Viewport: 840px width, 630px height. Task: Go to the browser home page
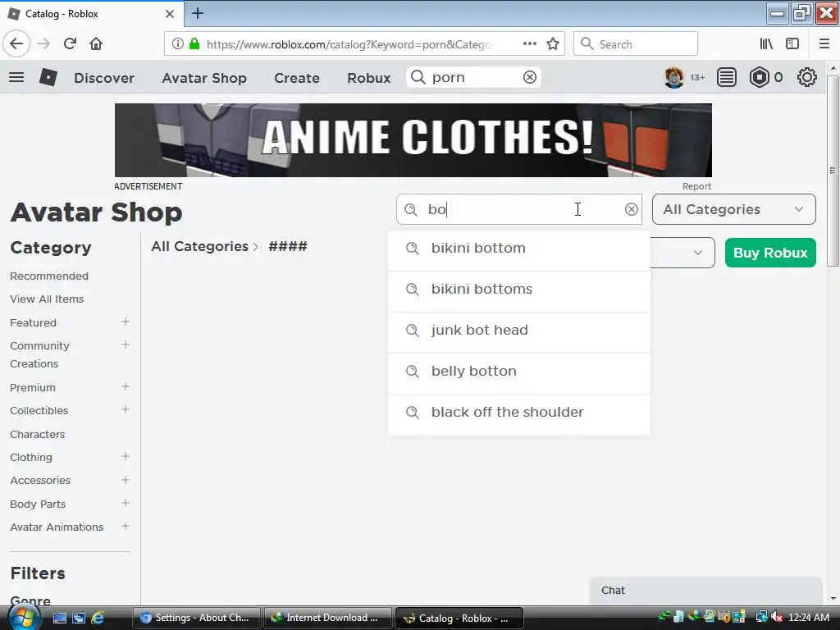(96, 44)
